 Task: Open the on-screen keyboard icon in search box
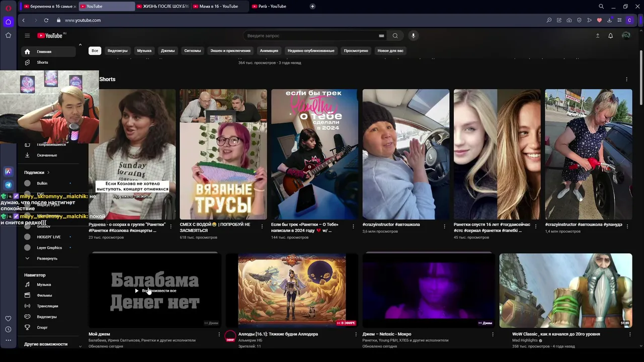[x=381, y=36]
